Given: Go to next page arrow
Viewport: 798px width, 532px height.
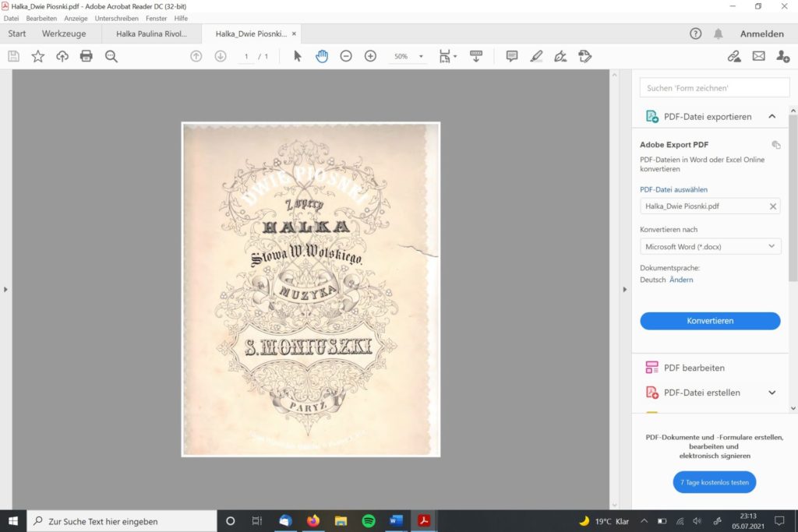Looking at the screenshot, I should 221,56.
